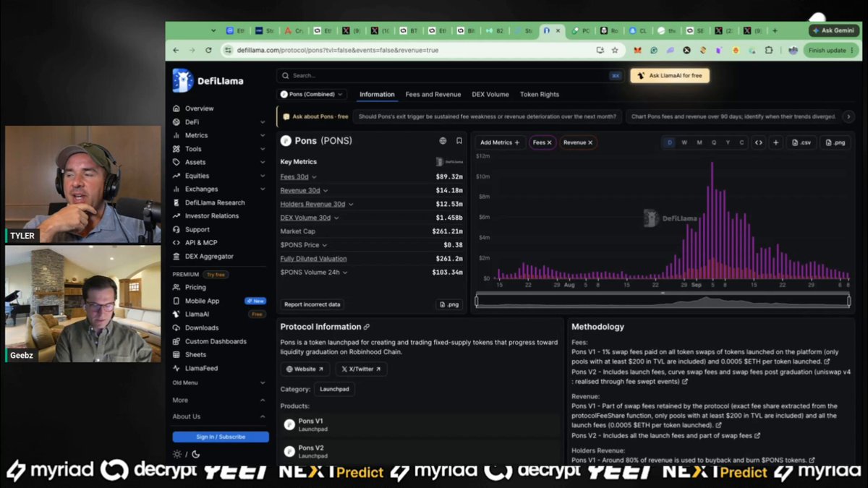Open the Pons (Combined) dropdown

point(312,95)
